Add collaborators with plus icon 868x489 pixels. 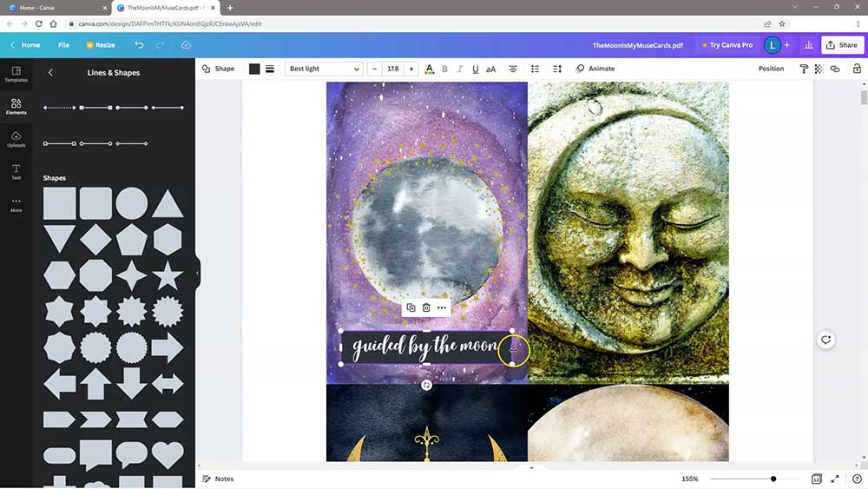787,45
